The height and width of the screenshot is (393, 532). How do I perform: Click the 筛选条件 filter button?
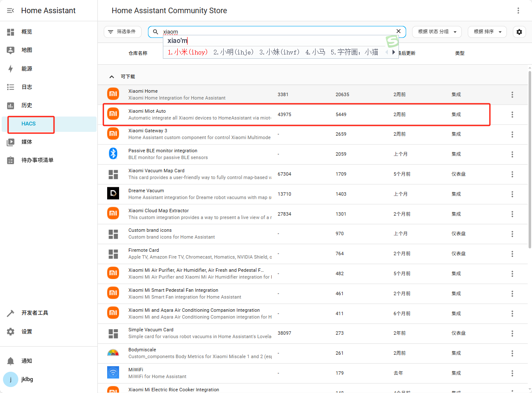point(122,32)
